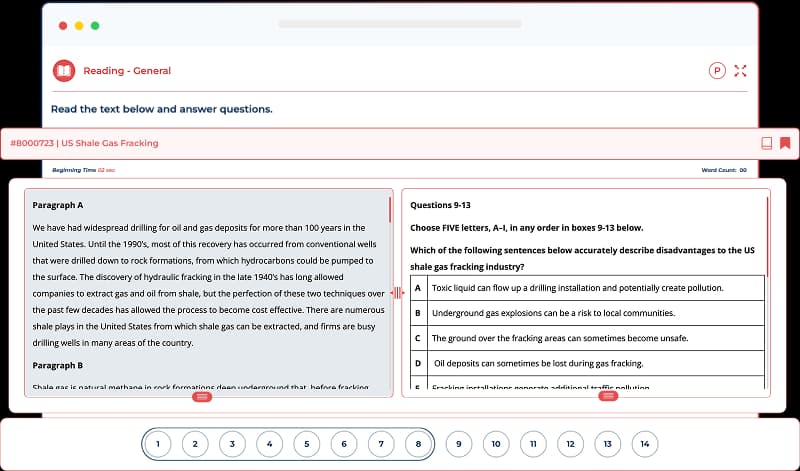Navigate to question 9

pyautogui.click(x=459, y=443)
